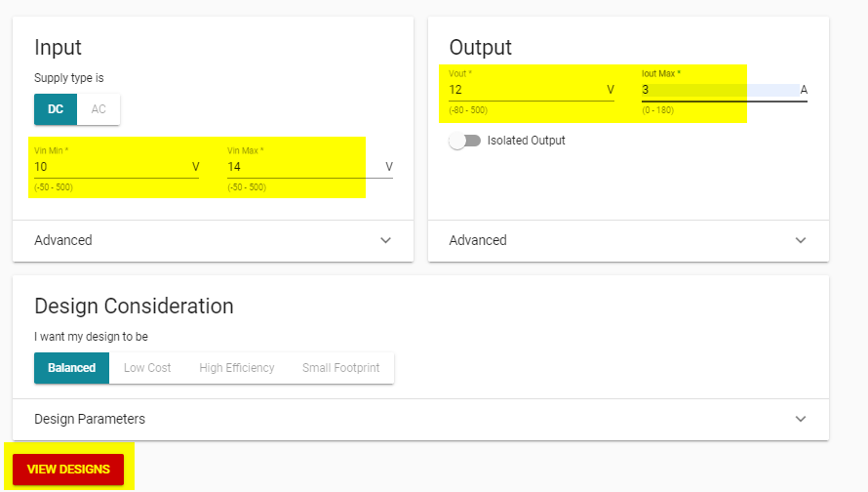Expand Output Advanced chevron arrow
This screenshot has height=492, width=868.
tap(801, 240)
